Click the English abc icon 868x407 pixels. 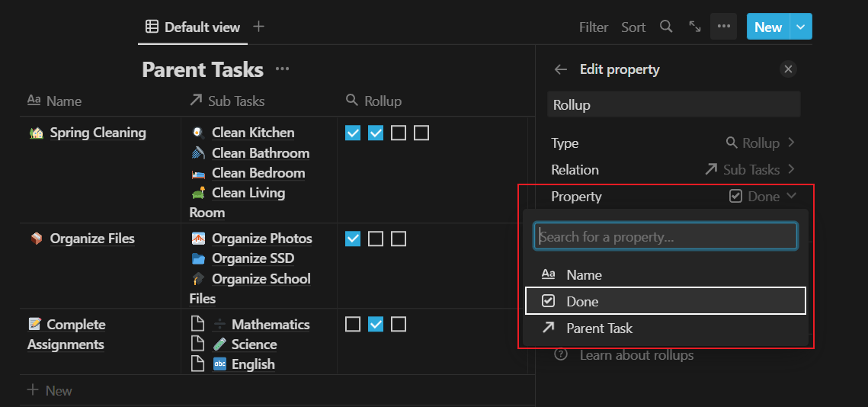[x=219, y=364]
